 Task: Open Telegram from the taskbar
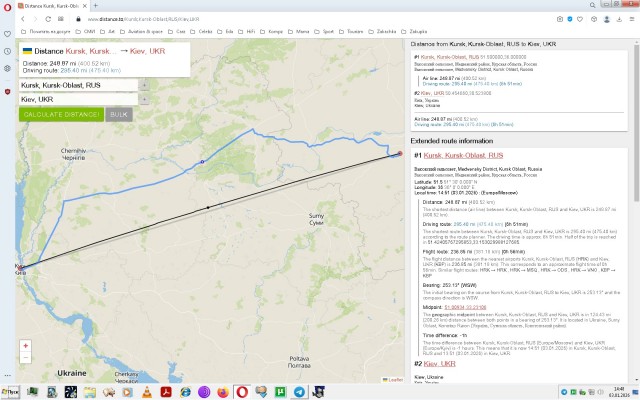coord(299,392)
